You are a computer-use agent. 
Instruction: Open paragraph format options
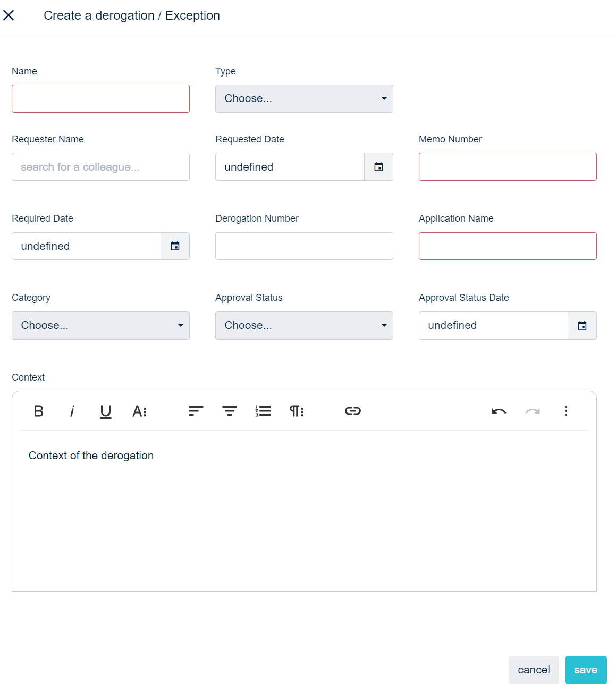point(297,411)
